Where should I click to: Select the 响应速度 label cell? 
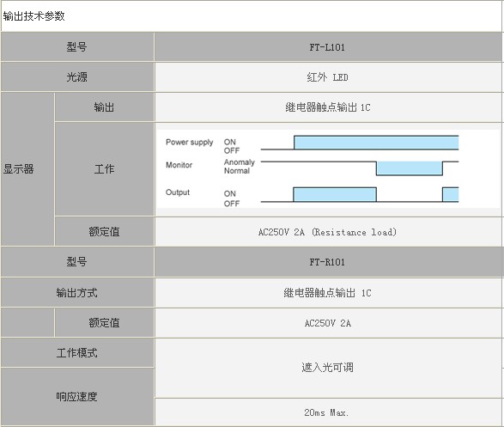point(77,397)
